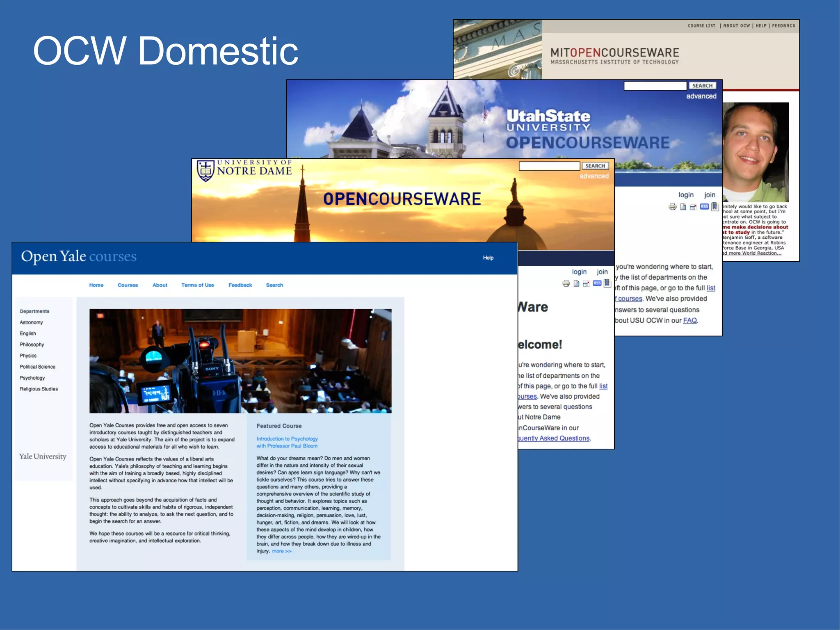Screen dimensions: 840x630
Task: Click 'uently Asked Questions' link on Notre Dame page
Action: coord(554,438)
